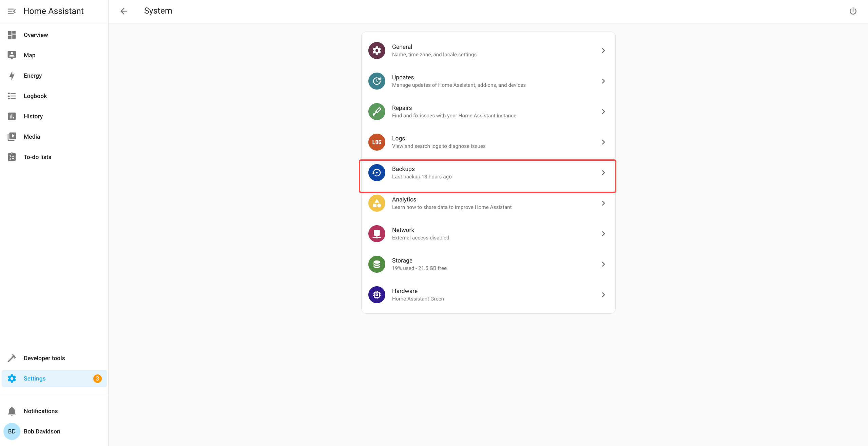Select History in the sidebar

pos(54,116)
